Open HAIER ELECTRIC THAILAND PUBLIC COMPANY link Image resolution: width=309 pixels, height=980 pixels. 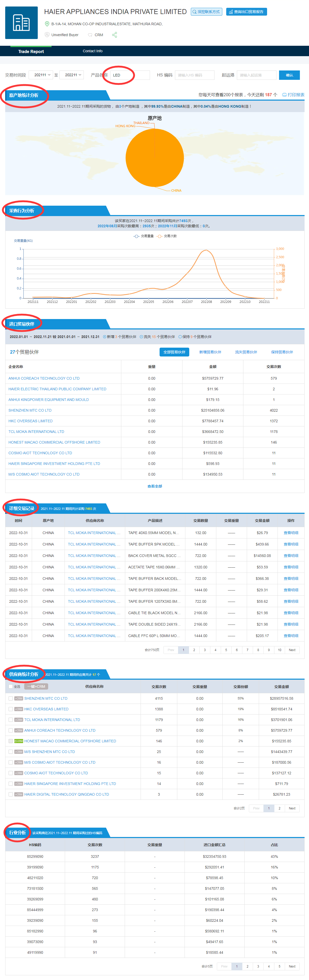57,389
